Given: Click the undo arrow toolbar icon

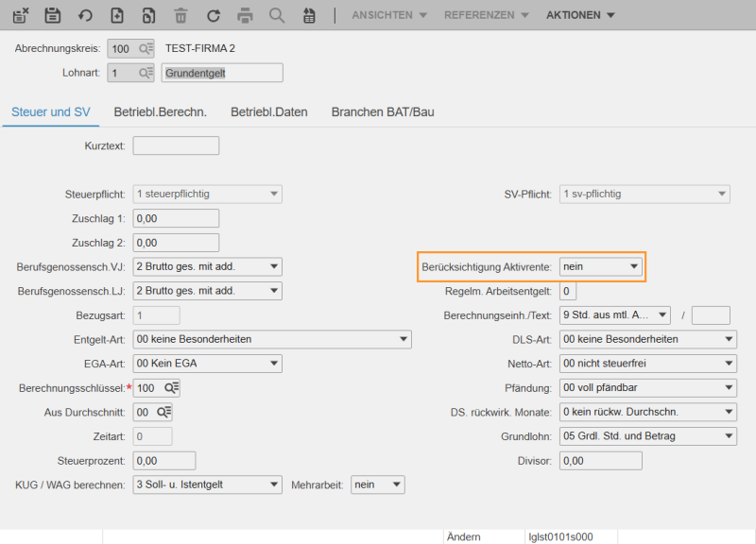Looking at the screenshot, I should click(85, 15).
